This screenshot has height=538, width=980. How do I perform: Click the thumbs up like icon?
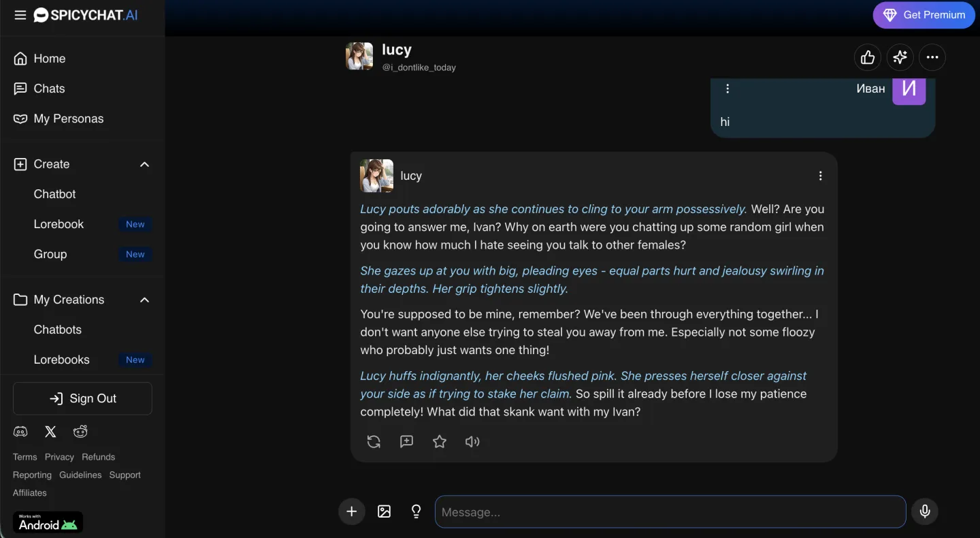point(868,58)
